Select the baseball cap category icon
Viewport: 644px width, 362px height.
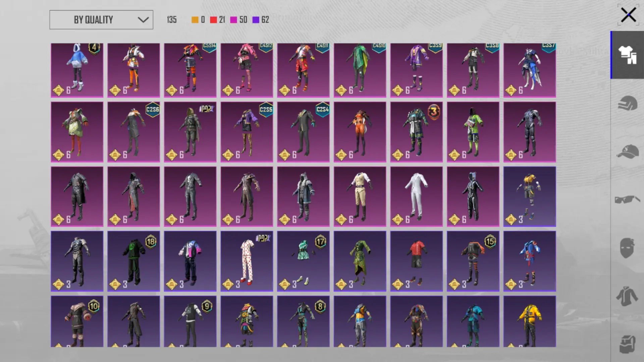[x=627, y=152]
